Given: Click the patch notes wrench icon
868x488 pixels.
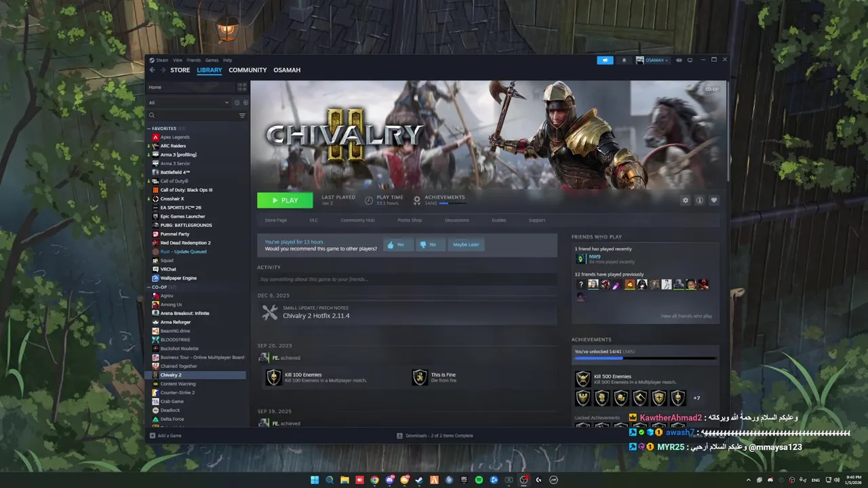Looking at the screenshot, I should (x=270, y=312).
